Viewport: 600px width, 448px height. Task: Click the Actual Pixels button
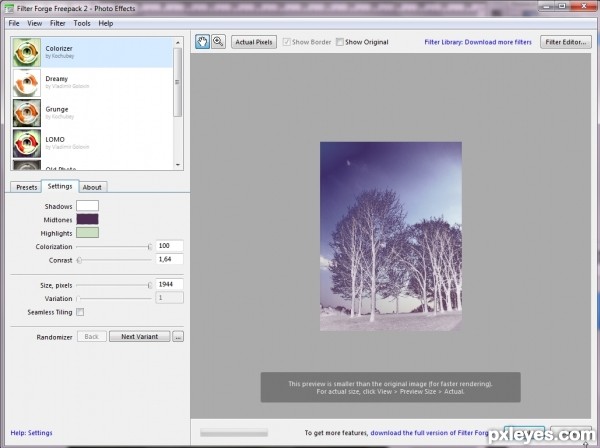point(254,42)
